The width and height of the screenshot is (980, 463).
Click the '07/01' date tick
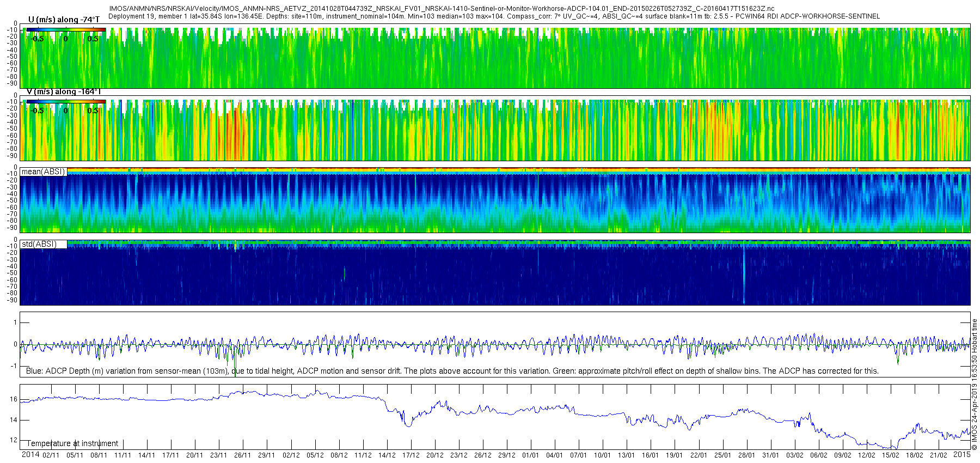tap(578, 455)
